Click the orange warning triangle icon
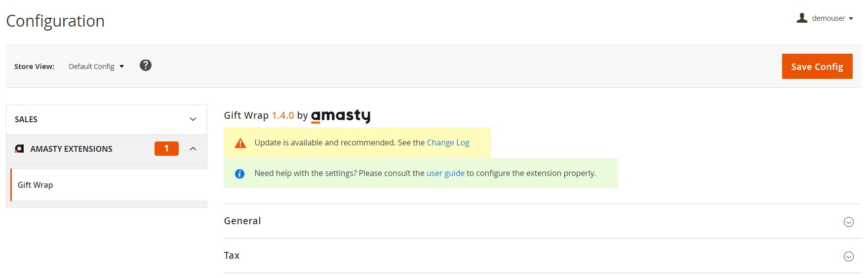Image resolution: width=868 pixels, height=278 pixels. coord(240,143)
